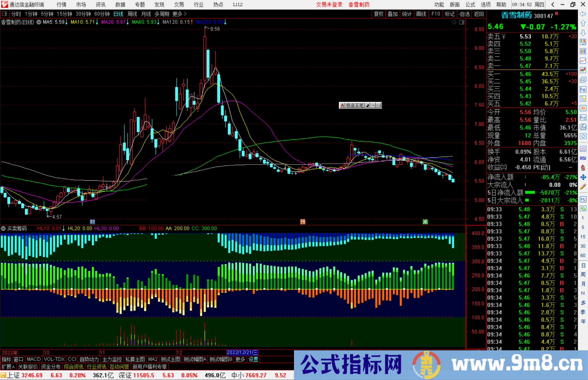Click the 5日净流入额 green fund-flow bar
The height and width of the screenshot is (380, 588).
pos(529,193)
